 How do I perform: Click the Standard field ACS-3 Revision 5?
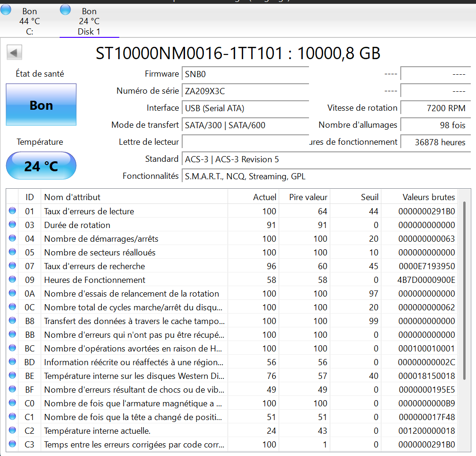point(326,159)
